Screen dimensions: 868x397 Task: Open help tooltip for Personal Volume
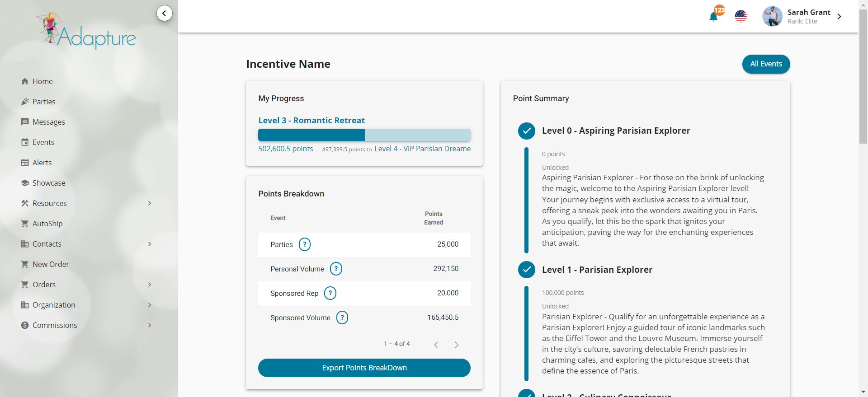(x=336, y=269)
